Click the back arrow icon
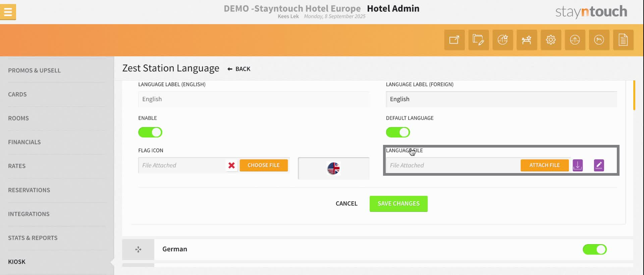 (x=230, y=69)
